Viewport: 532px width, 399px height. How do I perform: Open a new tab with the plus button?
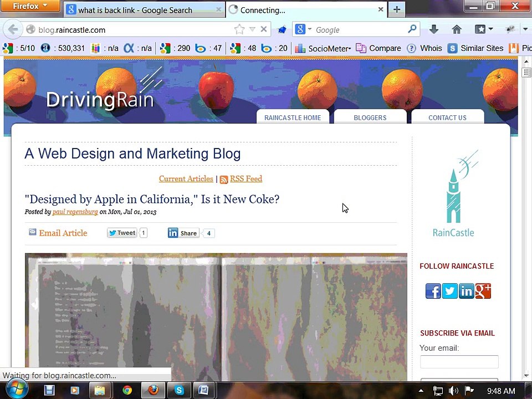click(x=397, y=9)
